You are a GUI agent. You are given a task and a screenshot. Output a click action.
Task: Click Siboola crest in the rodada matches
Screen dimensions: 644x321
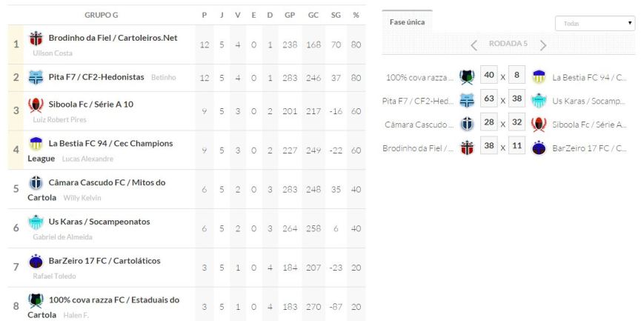(x=539, y=124)
